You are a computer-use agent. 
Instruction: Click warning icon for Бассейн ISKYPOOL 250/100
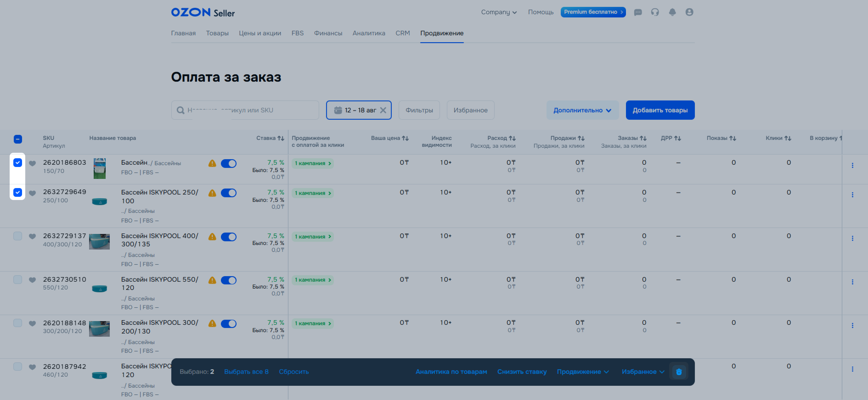[212, 193]
